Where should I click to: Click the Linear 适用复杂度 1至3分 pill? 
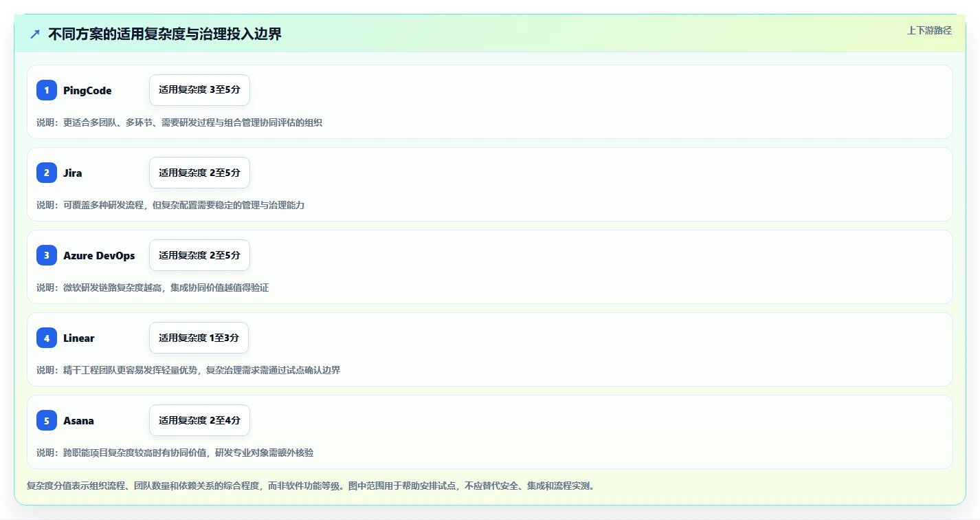click(x=199, y=338)
